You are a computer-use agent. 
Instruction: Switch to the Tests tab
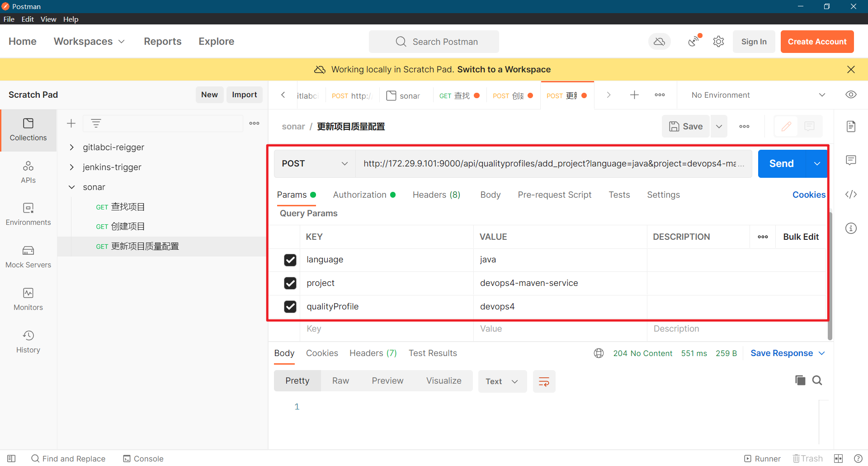[x=619, y=195]
